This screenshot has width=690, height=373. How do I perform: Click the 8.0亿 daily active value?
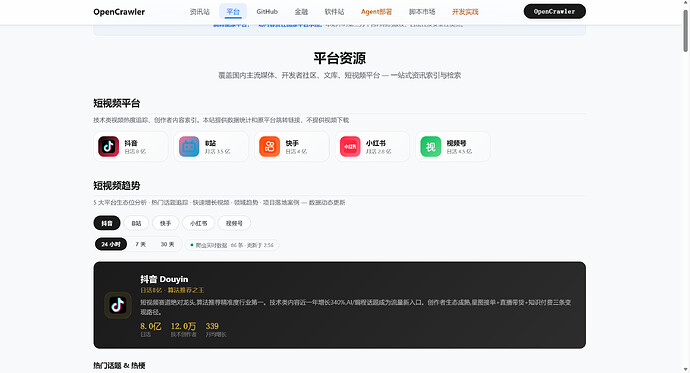point(150,326)
